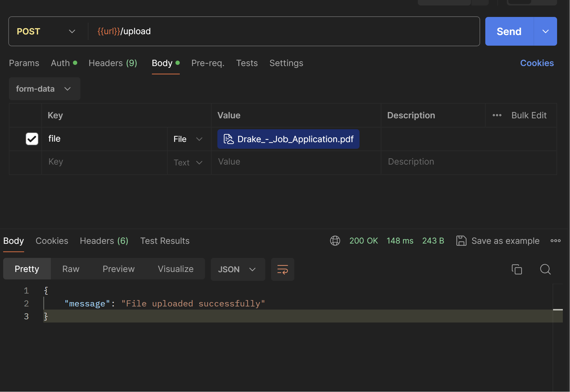
Task: Select the Raw response view
Action: tap(71, 269)
